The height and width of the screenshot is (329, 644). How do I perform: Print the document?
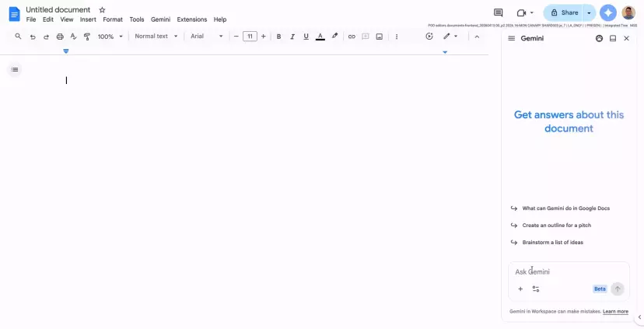pyautogui.click(x=60, y=37)
